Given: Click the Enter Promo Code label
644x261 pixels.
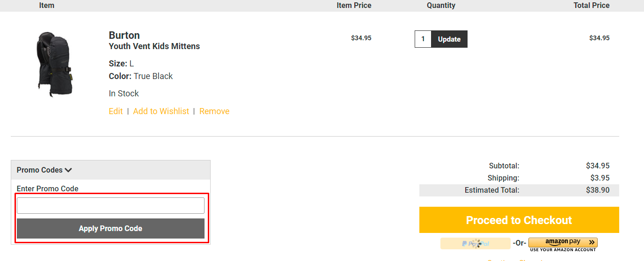Looking at the screenshot, I should [x=48, y=189].
